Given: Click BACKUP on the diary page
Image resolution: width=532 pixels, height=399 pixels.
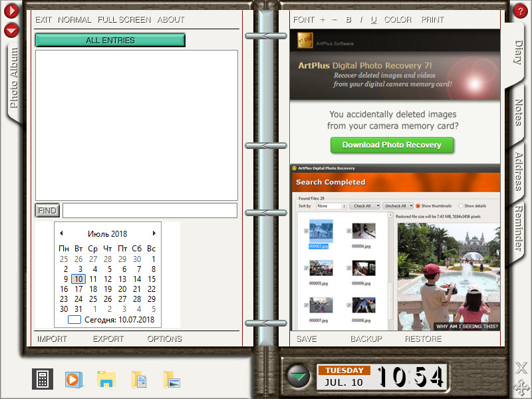Looking at the screenshot, I should [366, 339].
